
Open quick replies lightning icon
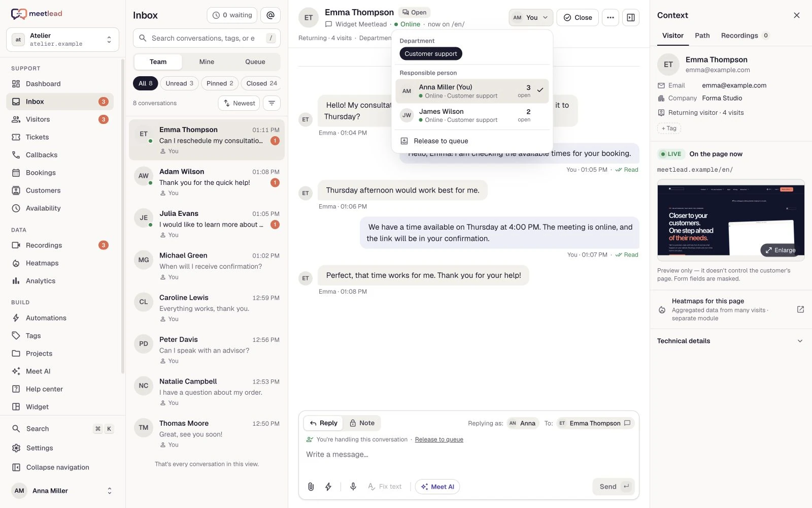328,487
